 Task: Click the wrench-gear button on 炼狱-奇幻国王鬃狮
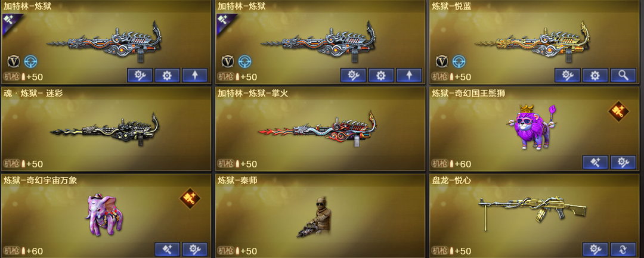pyautogui.click(x=623, y=163)
